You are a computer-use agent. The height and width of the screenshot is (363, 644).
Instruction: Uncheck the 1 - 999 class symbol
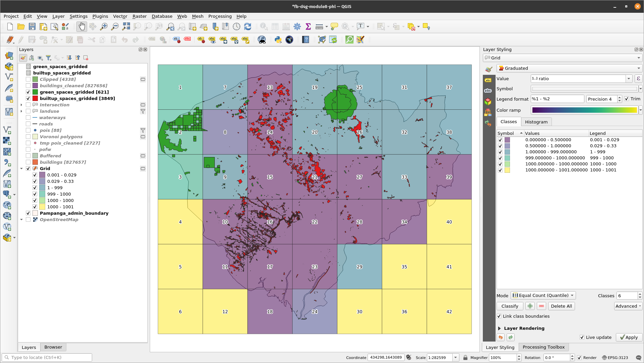tap(500, 152)
